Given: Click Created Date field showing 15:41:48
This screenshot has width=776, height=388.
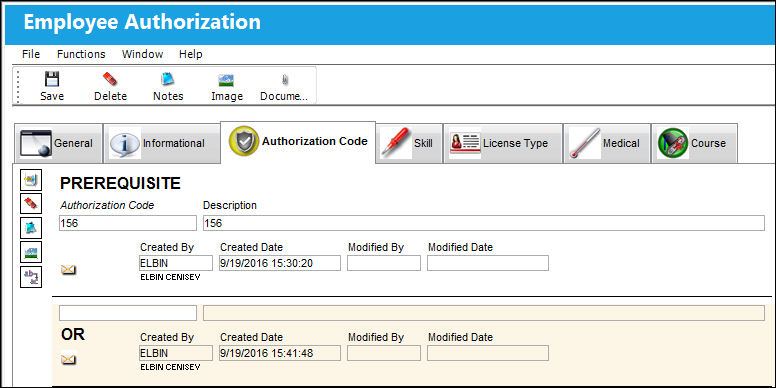Looking at the screenshot, I should tap(280, 353).
